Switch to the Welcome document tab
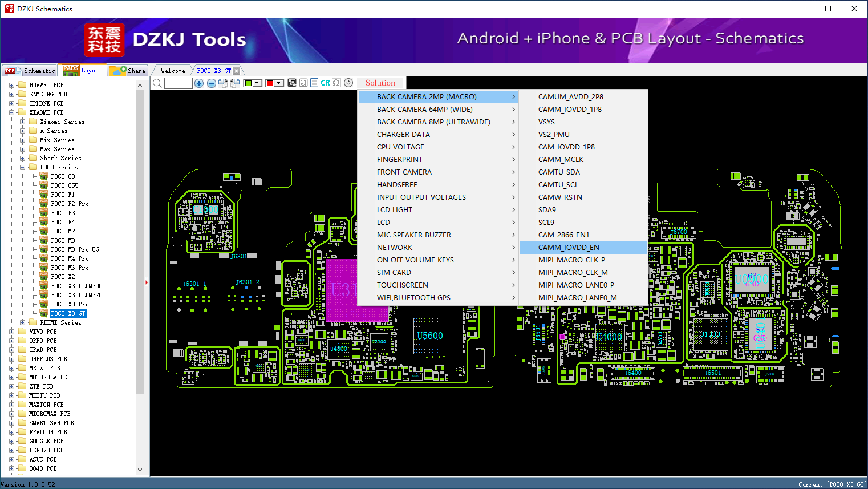 172,71
